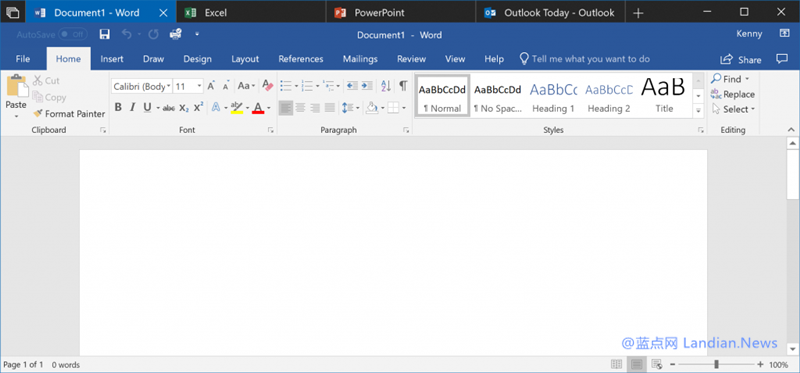Open borders dropdown arrow
The image size is (800, 373).
[404, 108]
